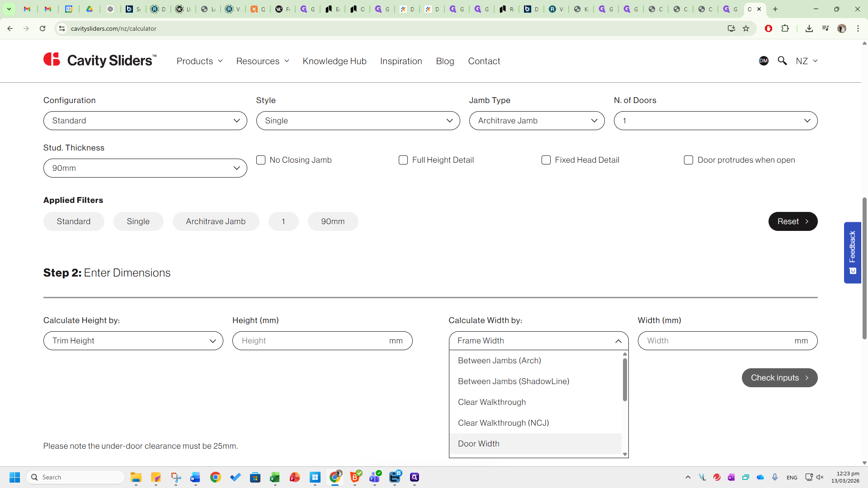Check Door protrudes when open

tap(689, 160)
